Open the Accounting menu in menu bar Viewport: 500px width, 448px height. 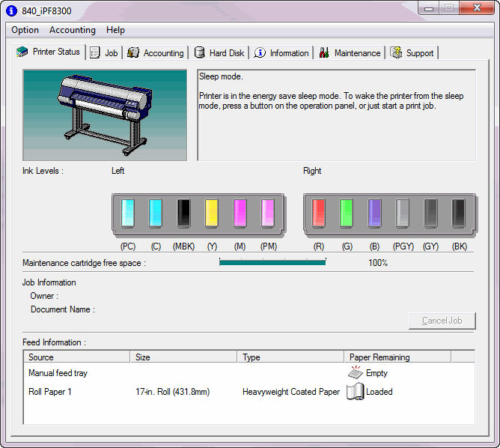[x=73, y=30]
